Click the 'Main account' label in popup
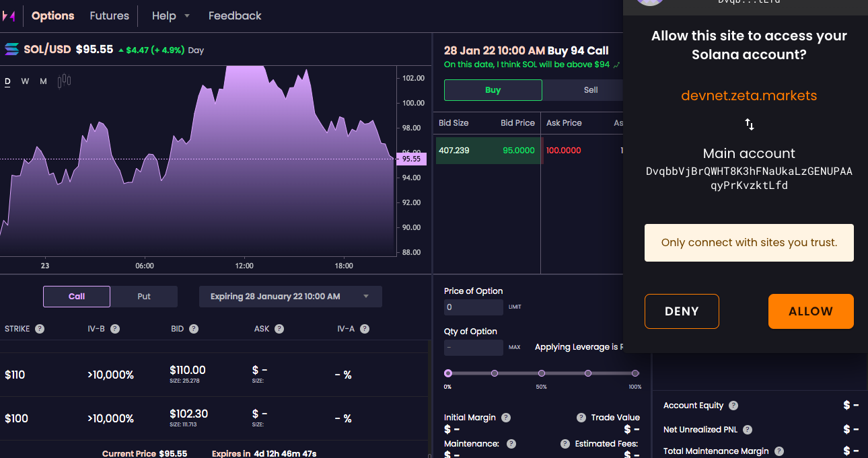This screenshot has width=868, height=458. coord(749,153)
